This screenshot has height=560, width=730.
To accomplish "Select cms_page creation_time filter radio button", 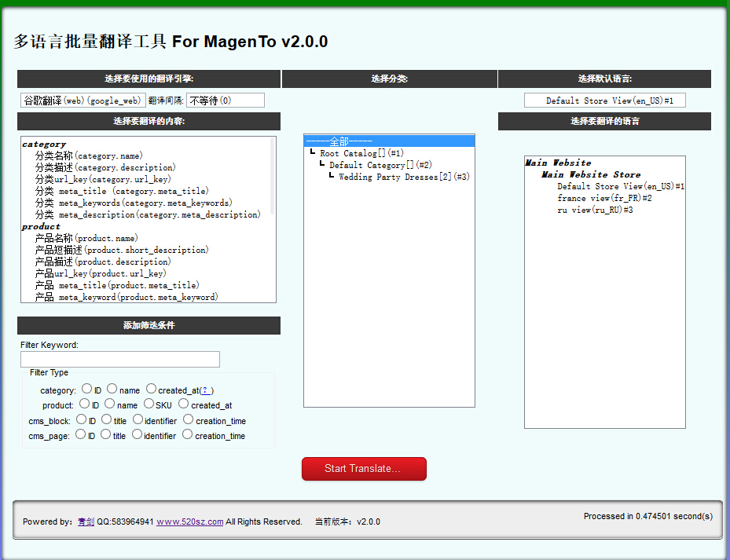I will (x=187, y=434).
